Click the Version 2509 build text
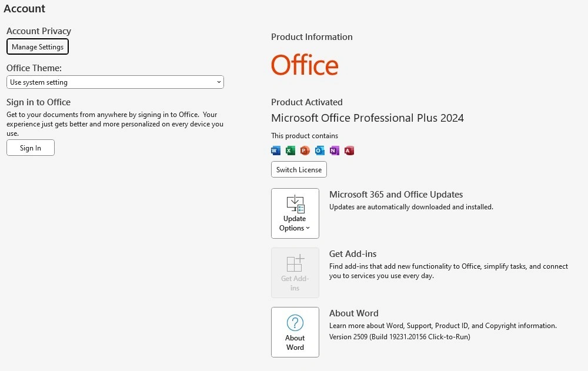The width and height of the screenshot is (588, 371). 399,337
